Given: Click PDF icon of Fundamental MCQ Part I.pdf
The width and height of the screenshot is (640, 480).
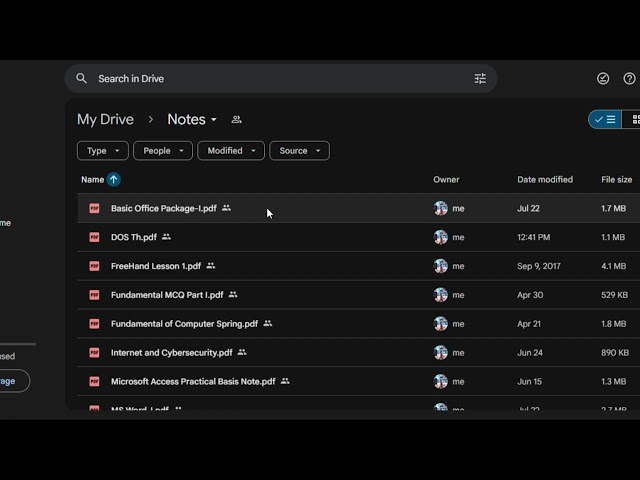Looking at the screenshot, I should click(94, 295).
